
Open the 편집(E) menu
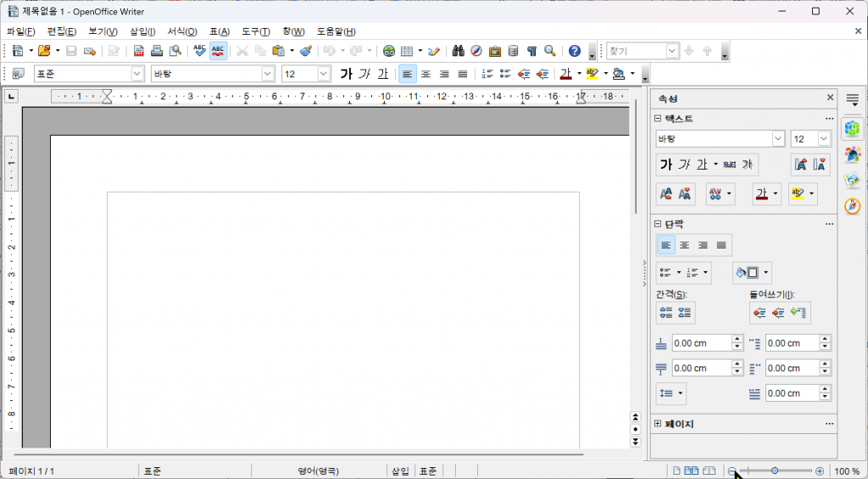pyautogui.click(x=61, y=31)
